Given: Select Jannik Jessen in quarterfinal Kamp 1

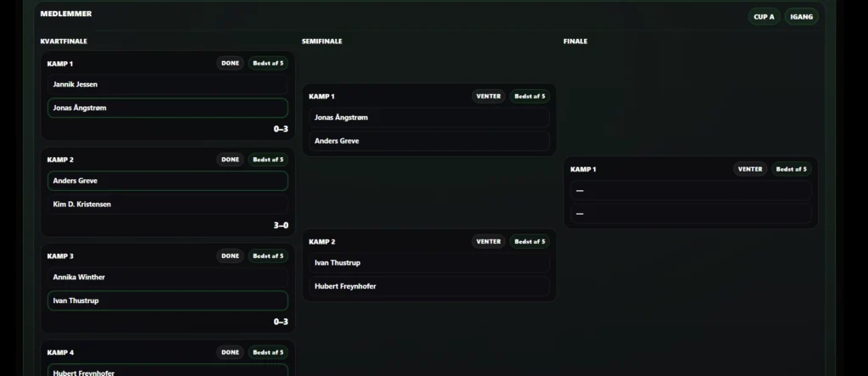Looking at the screenshot, I should pyautogui.click(x=168, y=84).
